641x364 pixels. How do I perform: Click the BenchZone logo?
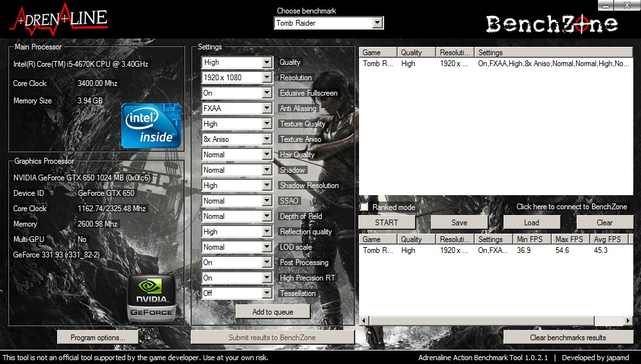coord(552,24)
